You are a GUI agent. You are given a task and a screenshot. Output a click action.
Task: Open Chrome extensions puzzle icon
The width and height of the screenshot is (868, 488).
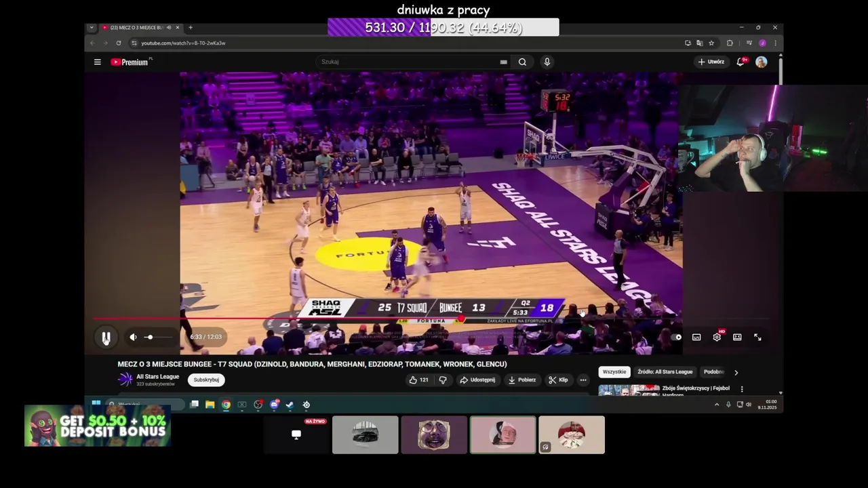730,43
